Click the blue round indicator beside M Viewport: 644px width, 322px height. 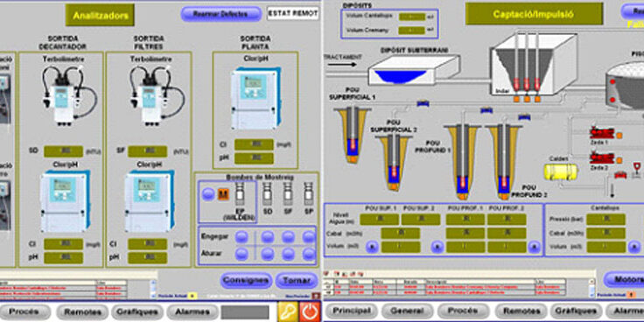[x=208, y=194]
